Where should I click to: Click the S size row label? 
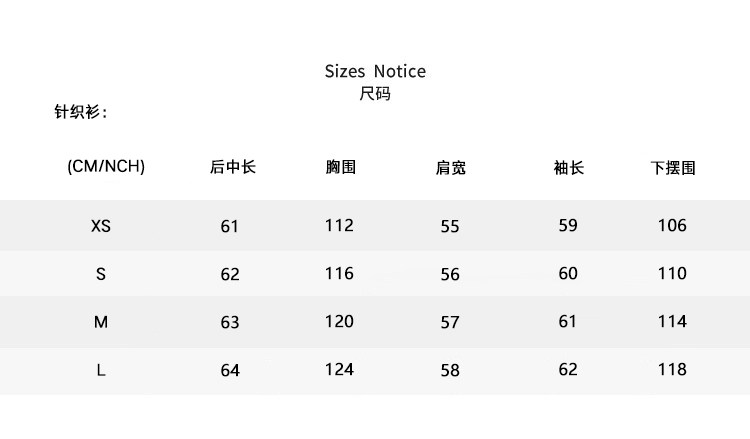point(101,274)
